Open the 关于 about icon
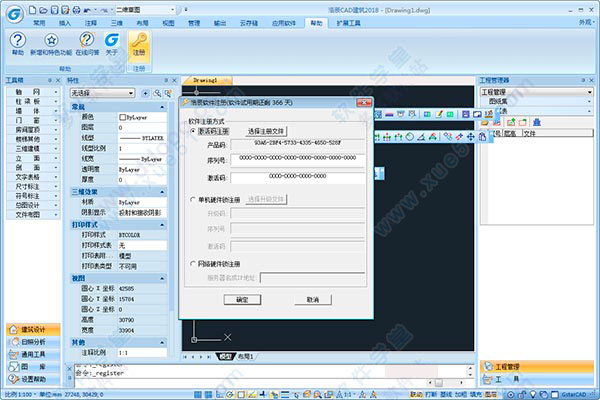Image resolution: width=600 pixels, height=400 pixels. pyautogui.click(x=111, y=41)
